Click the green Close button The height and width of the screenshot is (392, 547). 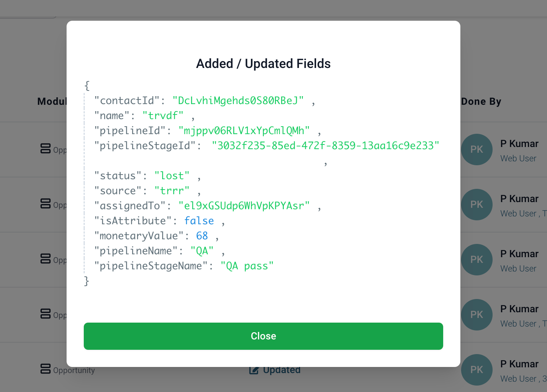[263, 336]
